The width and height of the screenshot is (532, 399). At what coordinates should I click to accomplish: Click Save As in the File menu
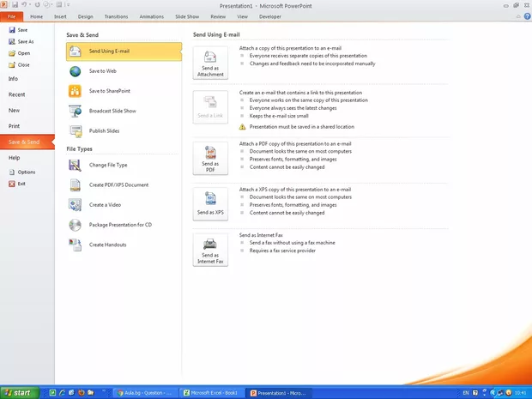pyautogui.click(x=26, y=41)
